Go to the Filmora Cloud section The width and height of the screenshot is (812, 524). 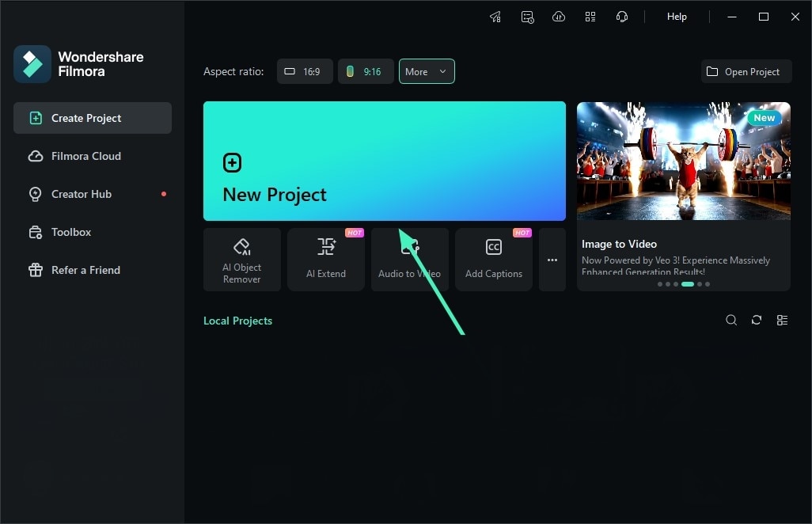click(85, 156)
